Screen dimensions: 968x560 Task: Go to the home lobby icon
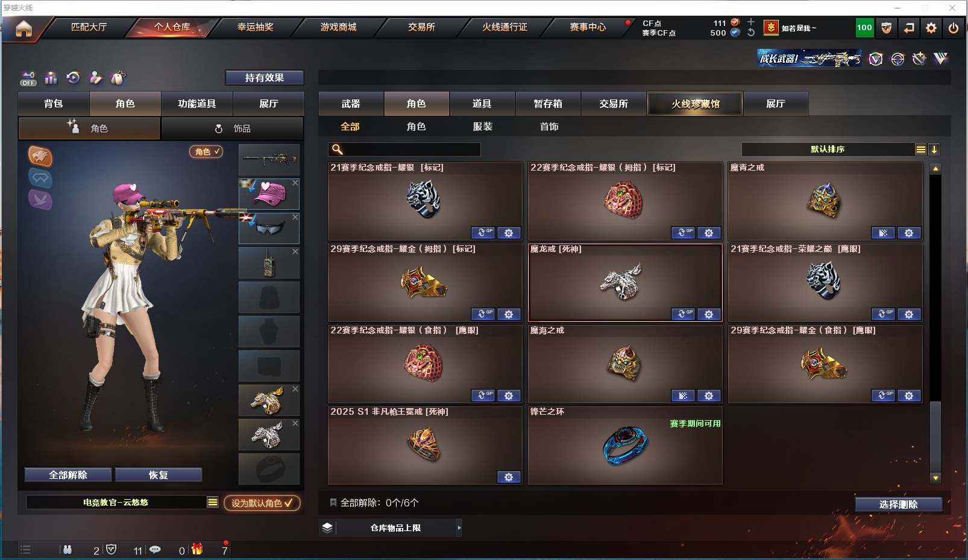(x=24, y=28)
